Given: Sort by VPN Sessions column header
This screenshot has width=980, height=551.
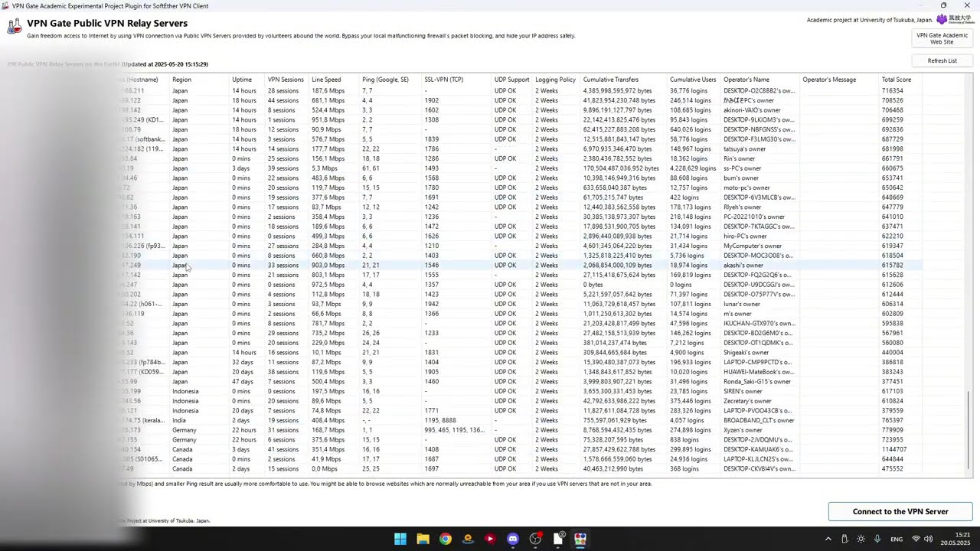Looking at the screenshot, I should click(x=286, y=80).
